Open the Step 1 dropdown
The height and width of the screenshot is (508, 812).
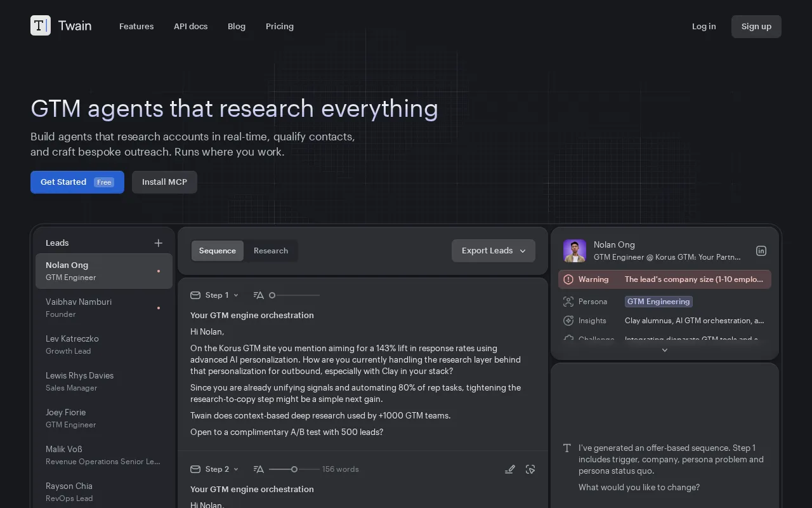pyautogui.click(x=222, y=295)
